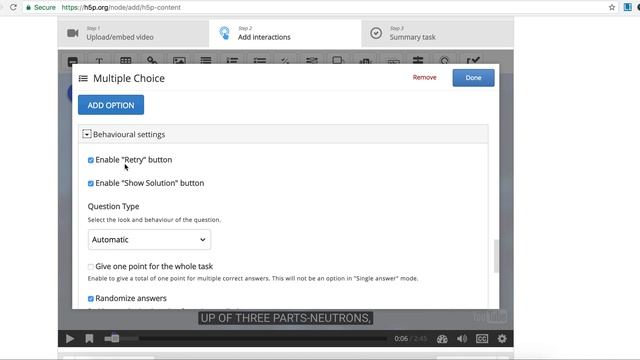This screenshot has width=640, height=360.
Task: Select the Crossroads tool
Action: (x=418, y=60)
